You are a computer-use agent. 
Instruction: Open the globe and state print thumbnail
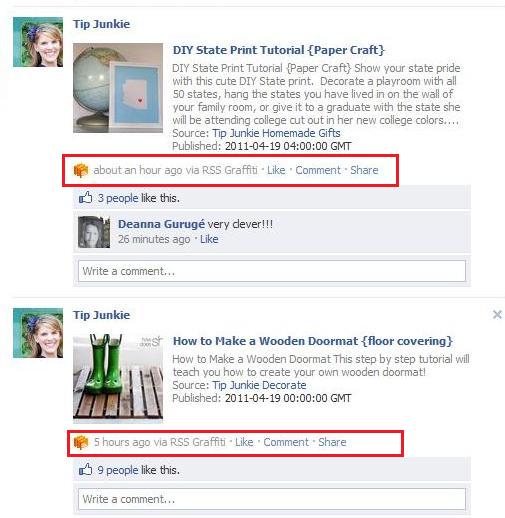tap(118, 88)
